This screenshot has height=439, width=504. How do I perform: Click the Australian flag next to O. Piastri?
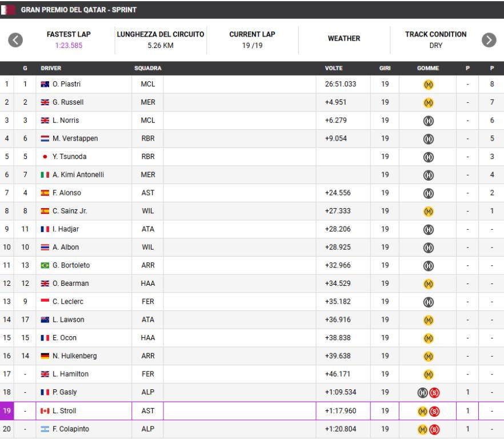tap(45, 84)
